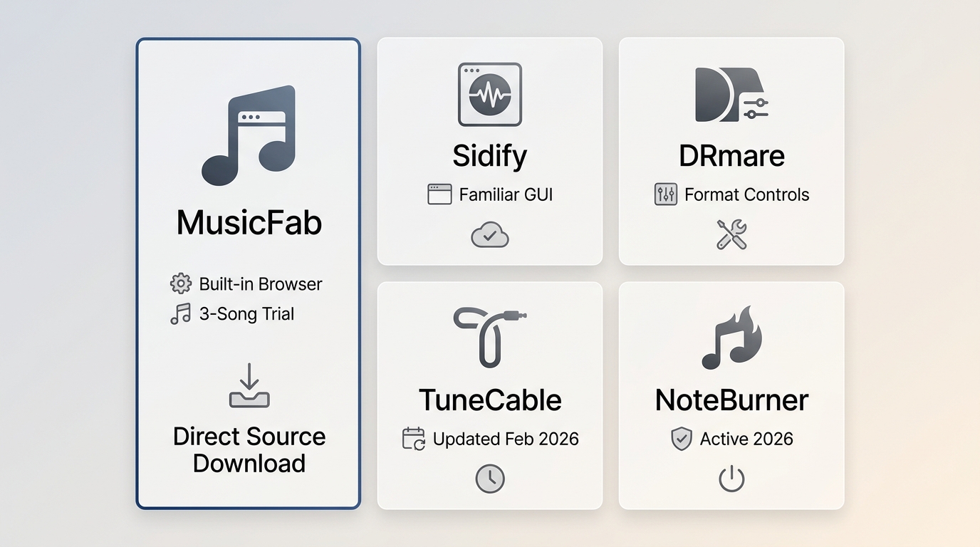Screen dimensions: 980x547
Task: Click the 3-Song Trial label
Action: 246,314
